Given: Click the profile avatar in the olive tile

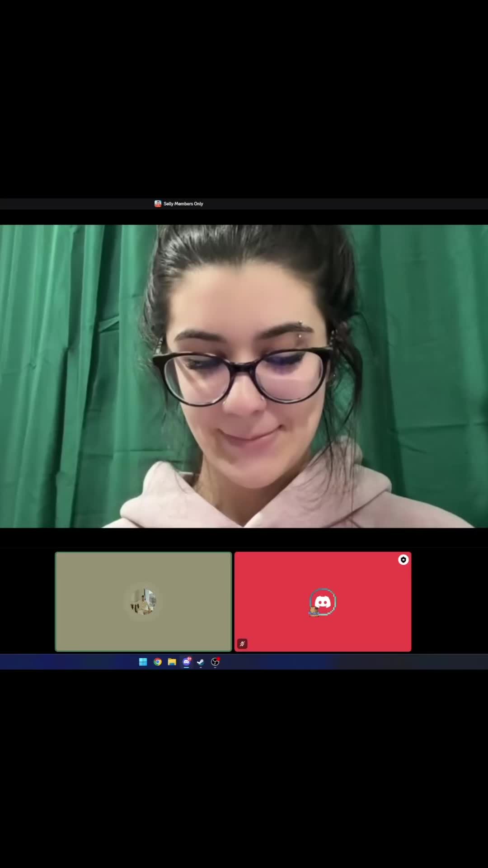Looking at the screenshot, I should (143, 602).
